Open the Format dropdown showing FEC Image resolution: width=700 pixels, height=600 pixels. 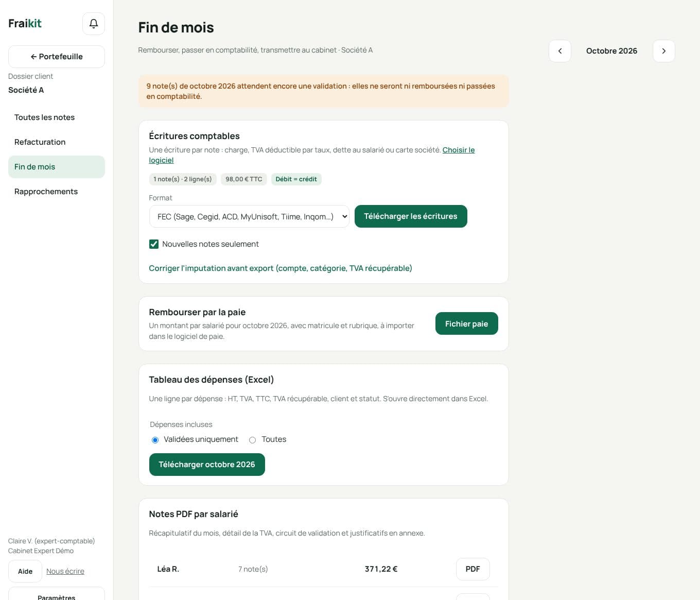pyautogui.click(x=249, y=216)
